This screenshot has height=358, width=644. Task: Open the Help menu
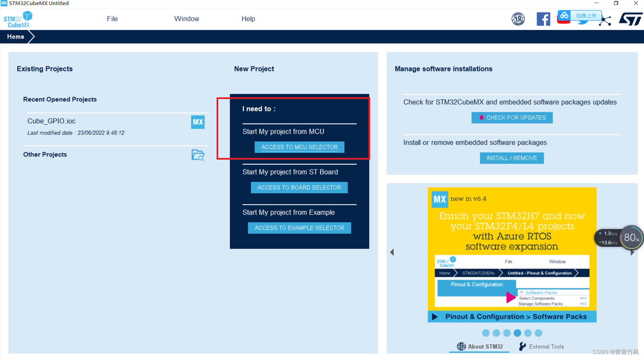248,19
